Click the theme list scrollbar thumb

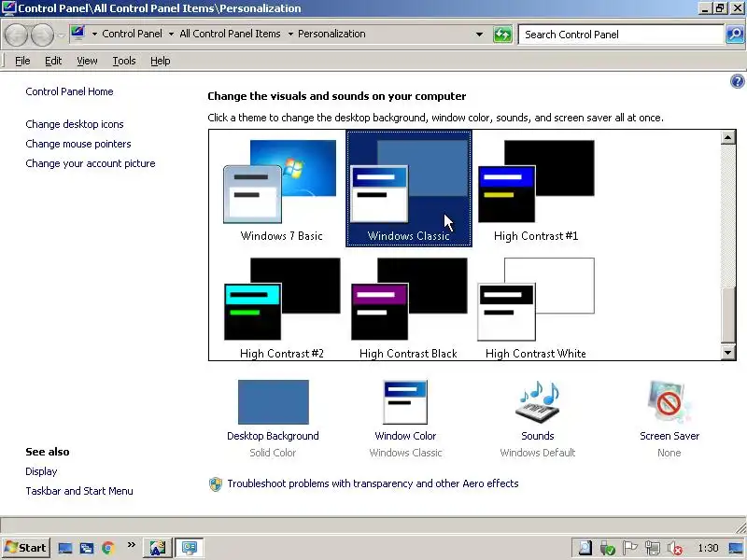click(728, 315)
